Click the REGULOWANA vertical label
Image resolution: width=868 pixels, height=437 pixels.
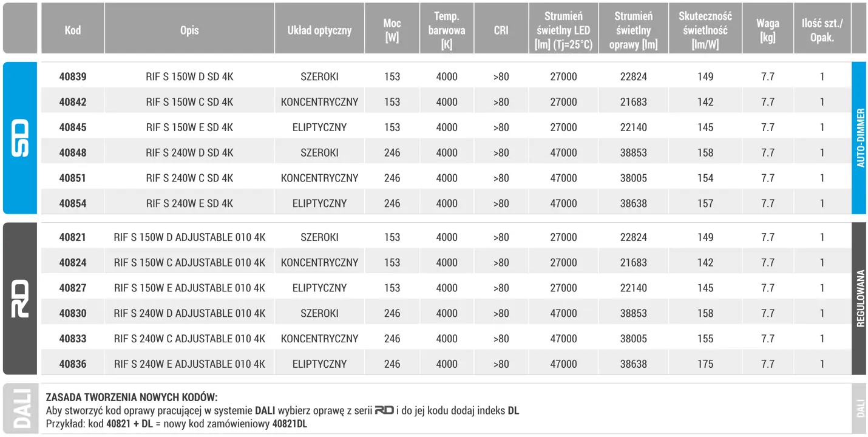[x=860, y=299]
